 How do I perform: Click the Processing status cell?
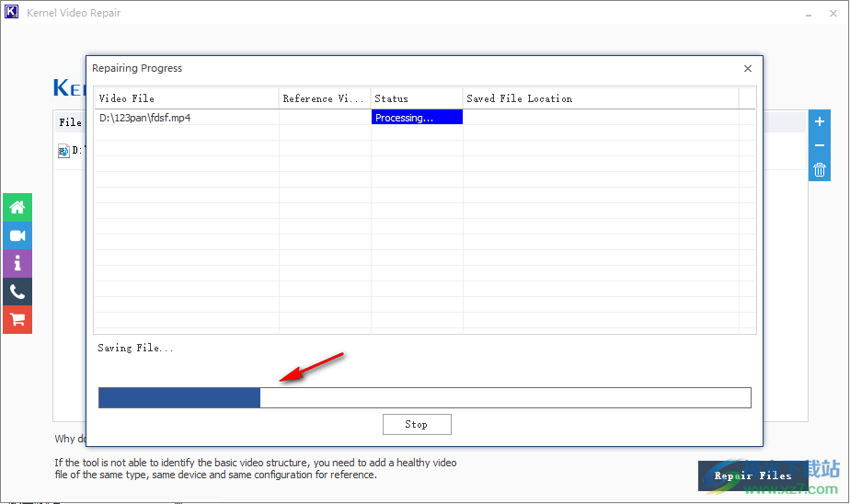(x=416, y=118)
